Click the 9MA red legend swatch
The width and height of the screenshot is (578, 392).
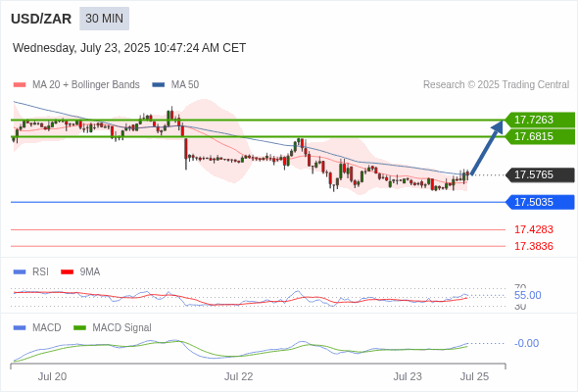67,272
